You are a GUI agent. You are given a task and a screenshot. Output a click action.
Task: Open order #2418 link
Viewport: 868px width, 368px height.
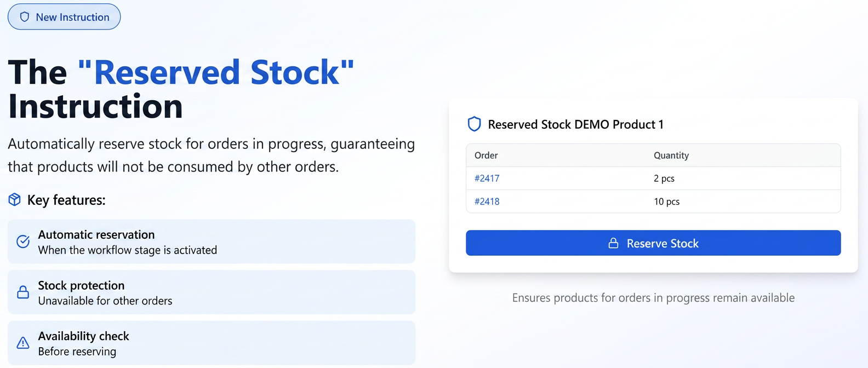coord(487,202)
